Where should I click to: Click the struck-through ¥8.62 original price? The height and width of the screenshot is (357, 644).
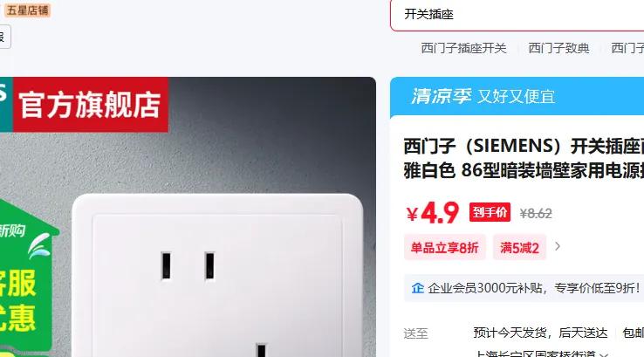coord(536,214)
